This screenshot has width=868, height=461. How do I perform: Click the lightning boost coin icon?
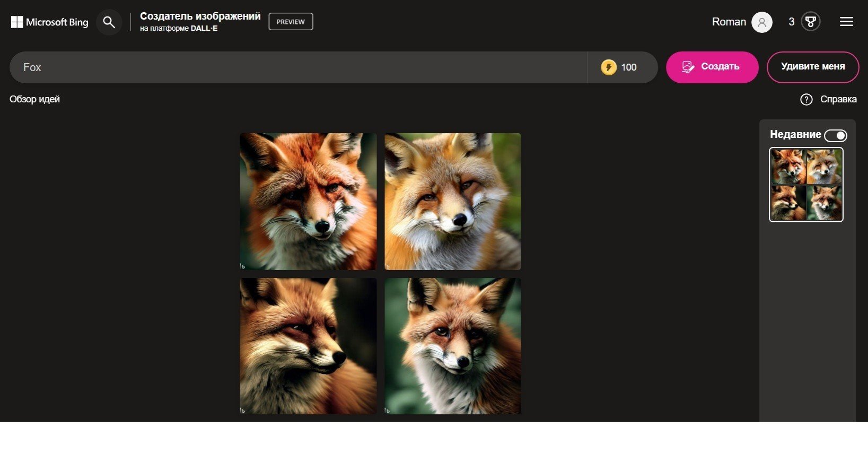pyautogui.click(x=608, y=67)
